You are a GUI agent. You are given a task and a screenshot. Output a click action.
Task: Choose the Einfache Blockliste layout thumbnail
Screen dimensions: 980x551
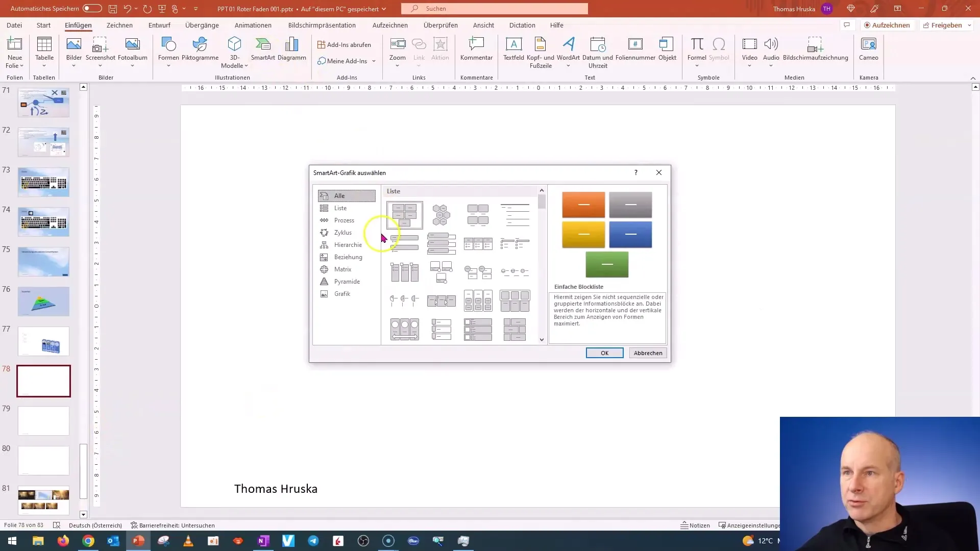point(405,215)
